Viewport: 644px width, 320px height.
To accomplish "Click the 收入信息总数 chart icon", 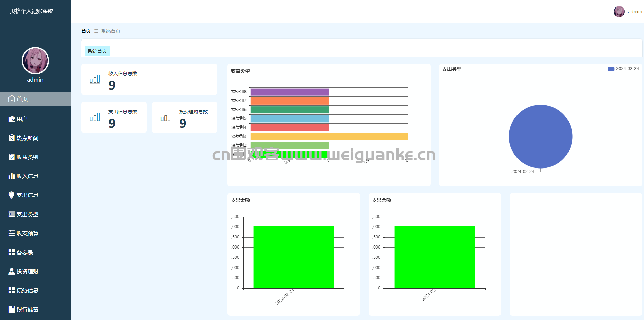I will 95,79.
